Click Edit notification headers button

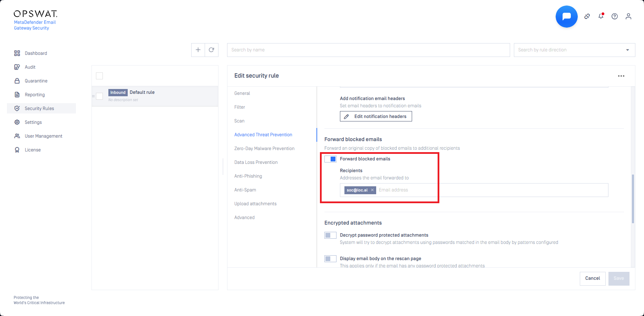(376, 116)
